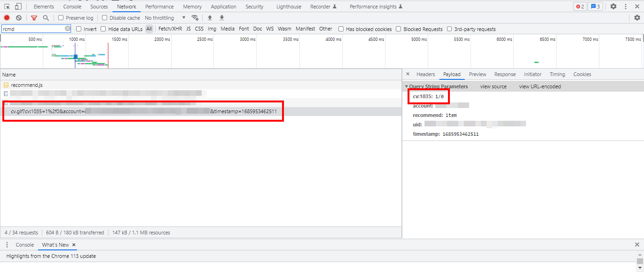644x272 pixels.
Task: Click the import HAR upload icon
Action: pyautogui.click(x=210, y=18)
